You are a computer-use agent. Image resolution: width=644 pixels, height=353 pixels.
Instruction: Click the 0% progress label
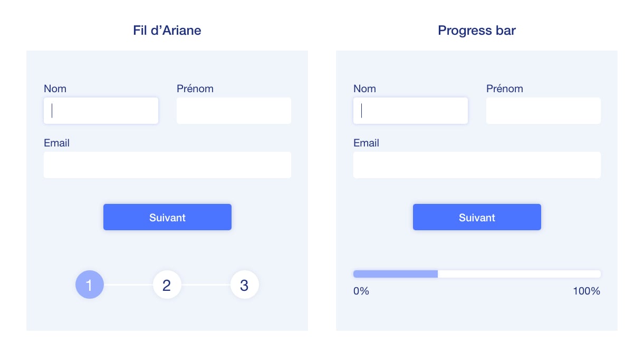point(361,291)
